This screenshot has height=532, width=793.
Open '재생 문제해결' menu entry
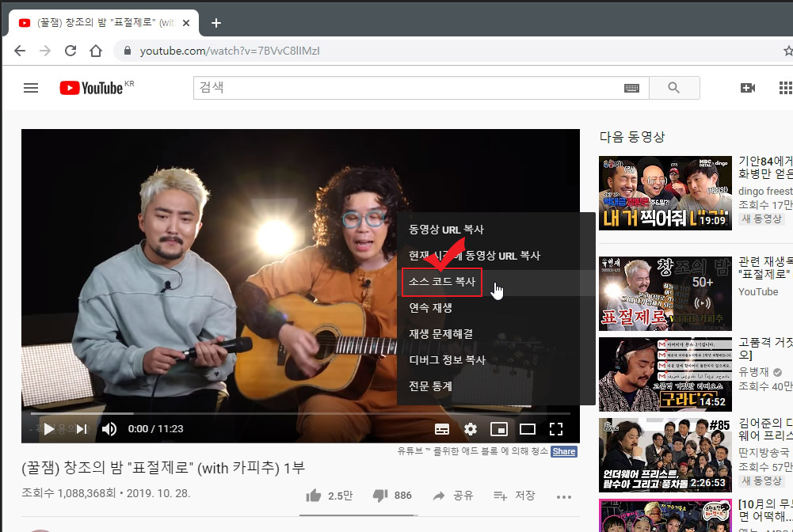(x=496, y=334)
